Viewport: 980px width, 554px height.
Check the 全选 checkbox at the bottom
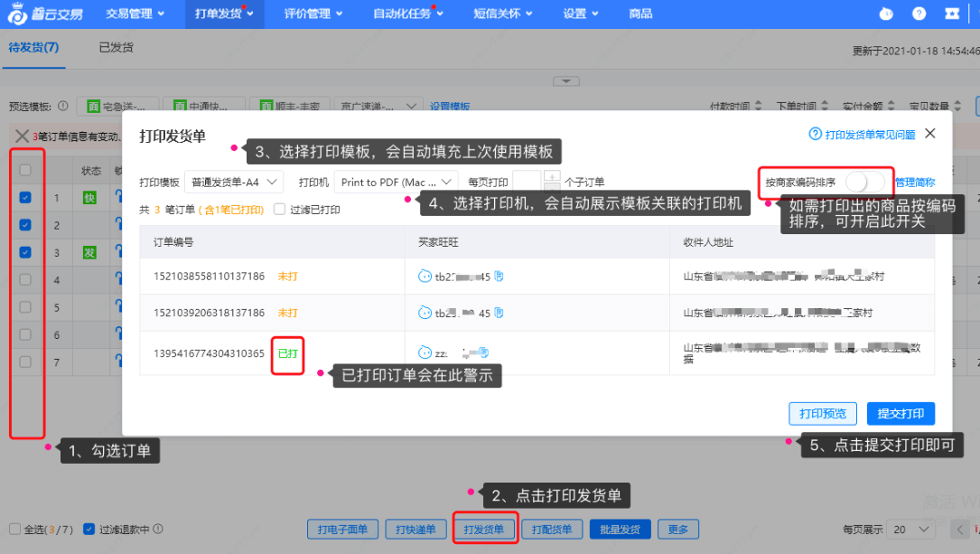pos(15,529)
